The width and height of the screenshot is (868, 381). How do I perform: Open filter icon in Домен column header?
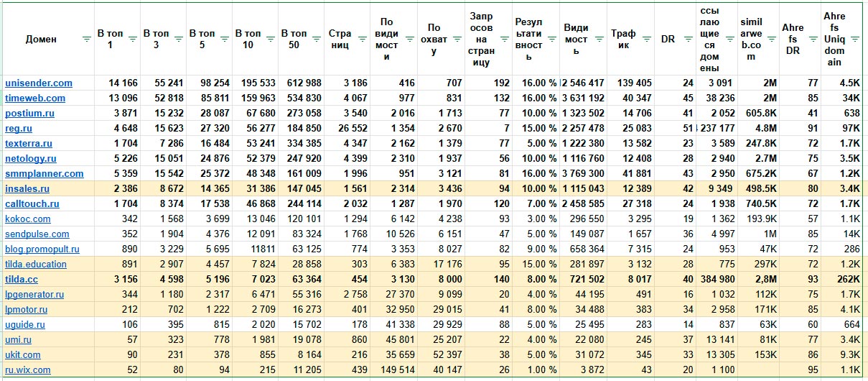[x=86, y=40]
